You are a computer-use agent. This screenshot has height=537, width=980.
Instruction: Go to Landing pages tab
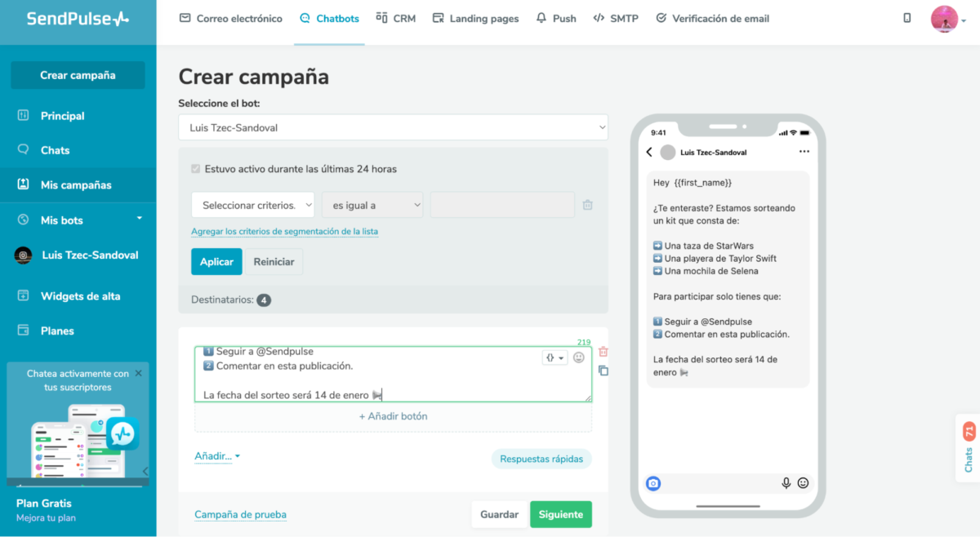tap(475, 18)
